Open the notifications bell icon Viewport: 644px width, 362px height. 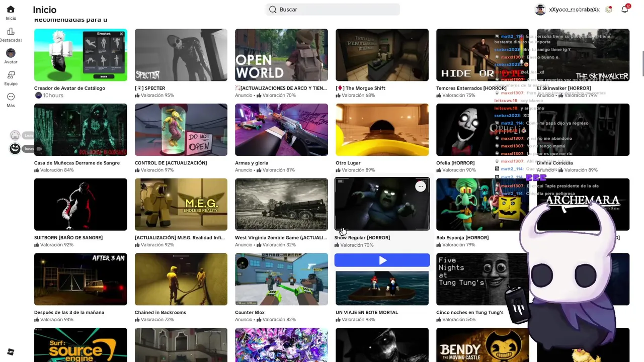coord(625,9)
